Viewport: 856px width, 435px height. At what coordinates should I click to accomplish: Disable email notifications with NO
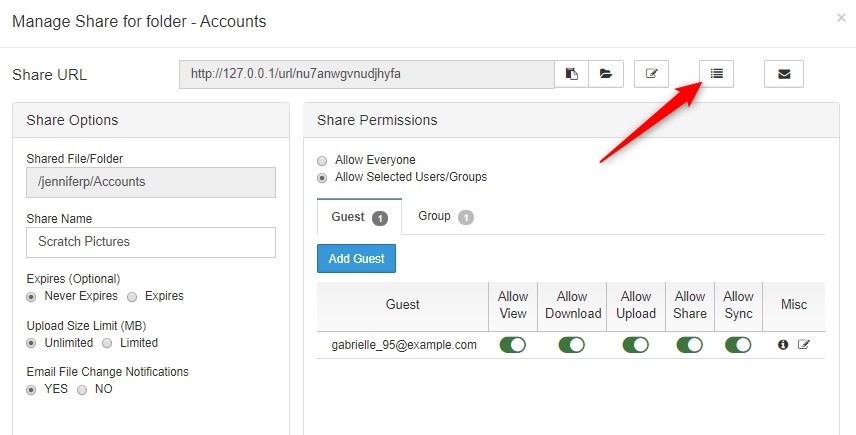tap(82, 390)
